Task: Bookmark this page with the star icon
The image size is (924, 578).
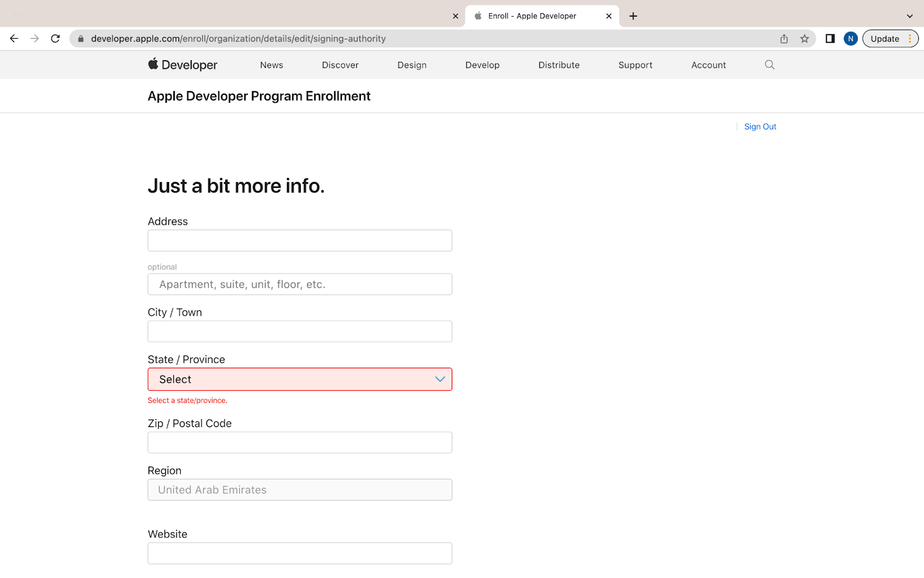Action: (x=804, y=39)
